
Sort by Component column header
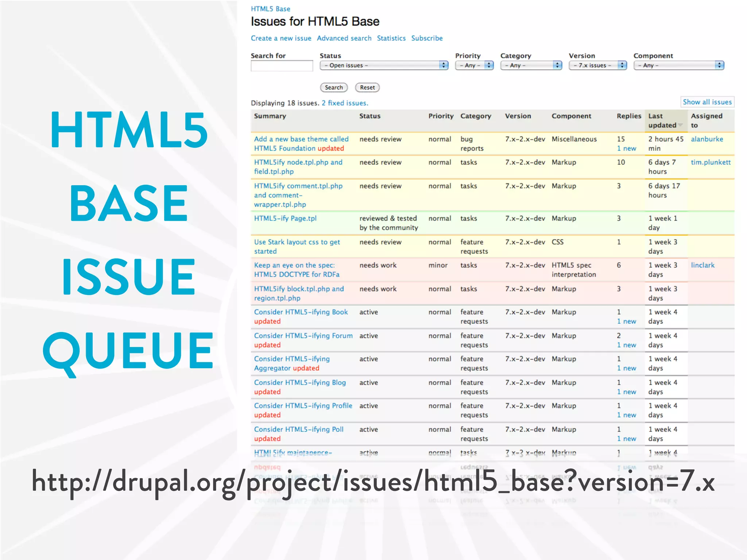coord(571,116)
